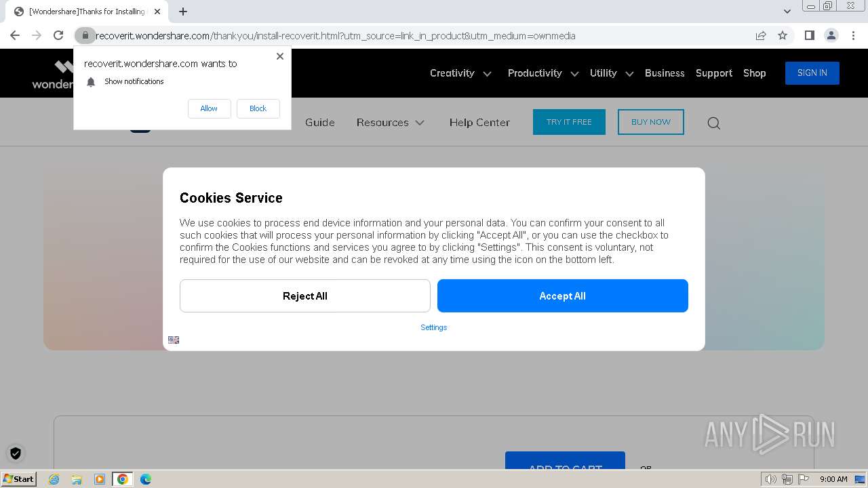Open Internet Explorer from taskbar

[x=54, y=479]
